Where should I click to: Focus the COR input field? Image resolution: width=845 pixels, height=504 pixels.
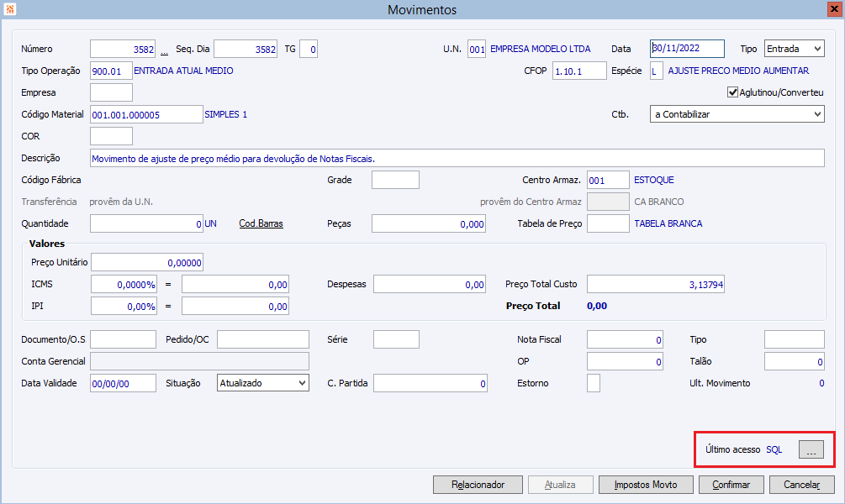tap(111, 136)
